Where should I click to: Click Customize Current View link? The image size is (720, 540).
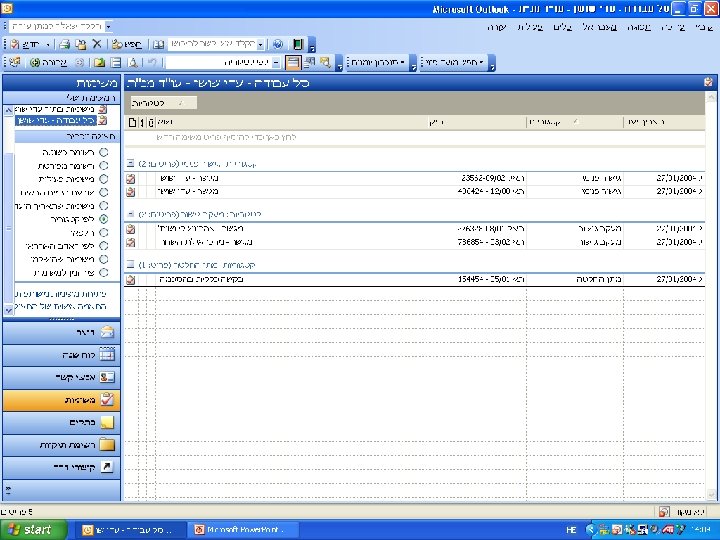coord(60,306)
